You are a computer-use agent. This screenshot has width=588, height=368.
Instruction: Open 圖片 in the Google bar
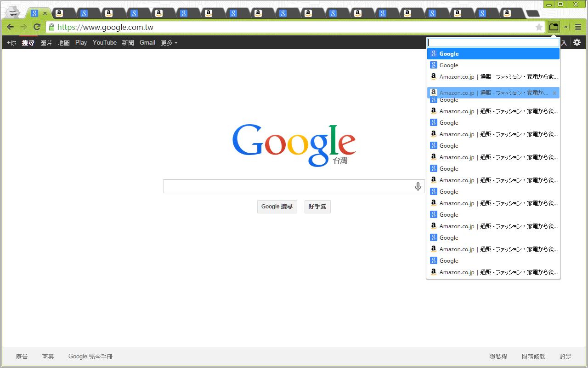46,43
